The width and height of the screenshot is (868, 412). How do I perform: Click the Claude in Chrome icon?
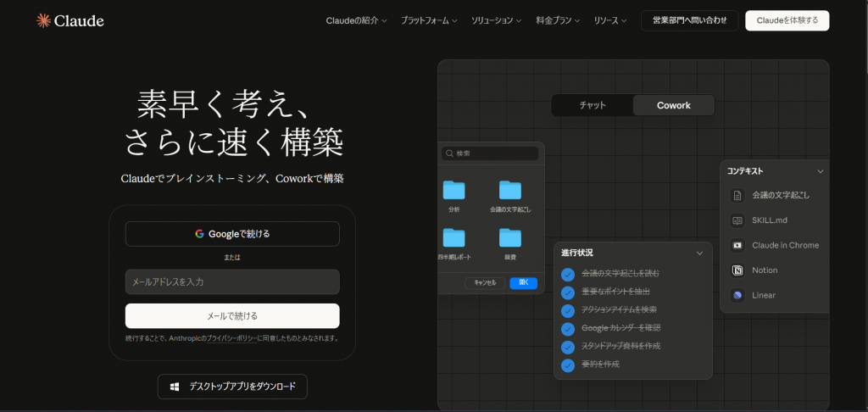pos(737,245)
